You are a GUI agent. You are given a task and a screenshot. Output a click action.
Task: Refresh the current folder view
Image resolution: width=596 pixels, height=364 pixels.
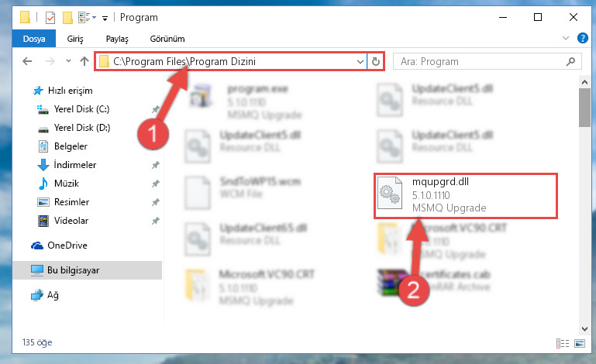point(376,61)
